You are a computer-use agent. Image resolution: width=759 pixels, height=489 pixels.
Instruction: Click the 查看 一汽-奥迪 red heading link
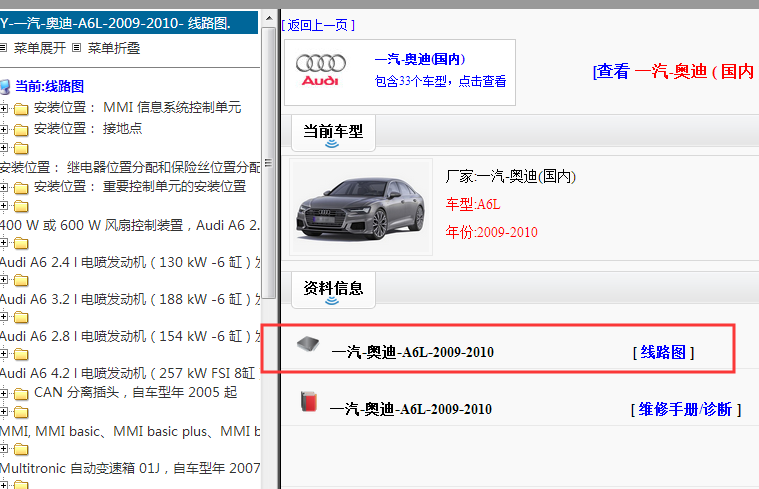click(x=675, y=72)
